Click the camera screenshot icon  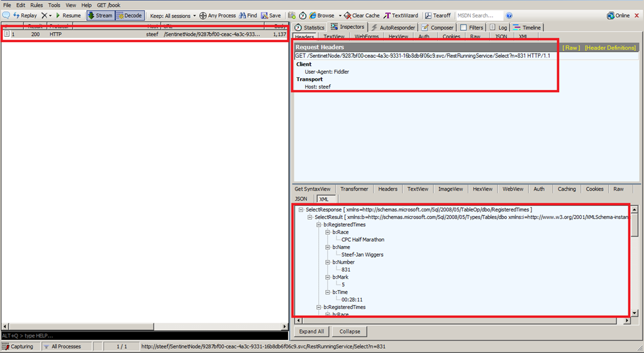click(292, 15)
